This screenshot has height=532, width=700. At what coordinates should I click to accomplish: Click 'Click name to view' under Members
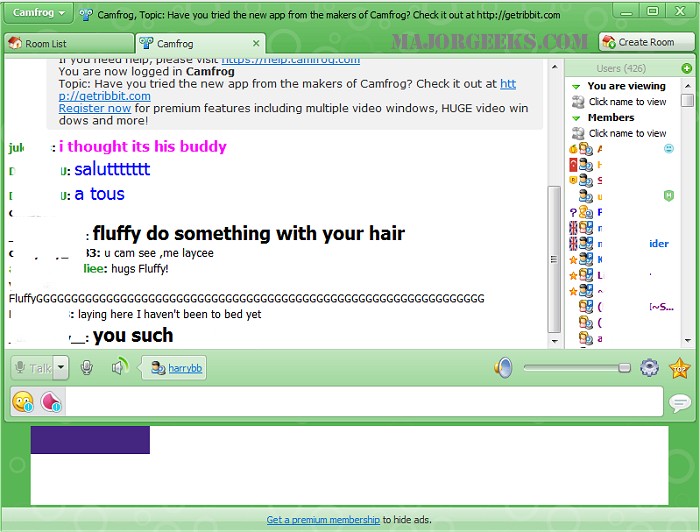tap(627, 133)
